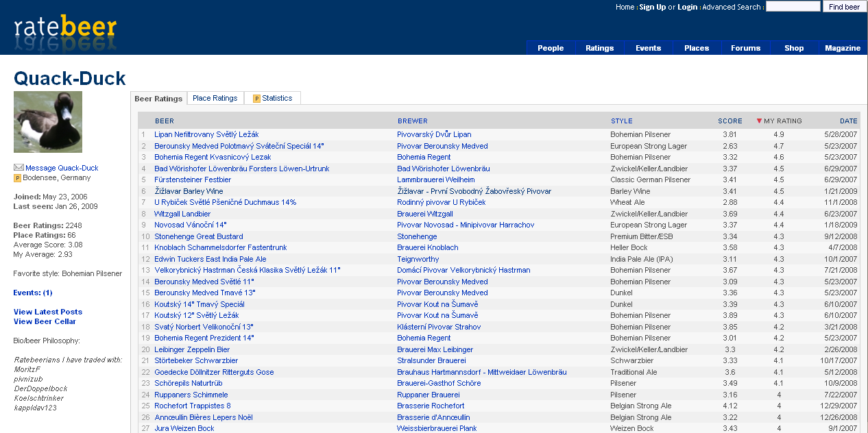
Task: Sort table by DATE column header
Action: (849, 121)
